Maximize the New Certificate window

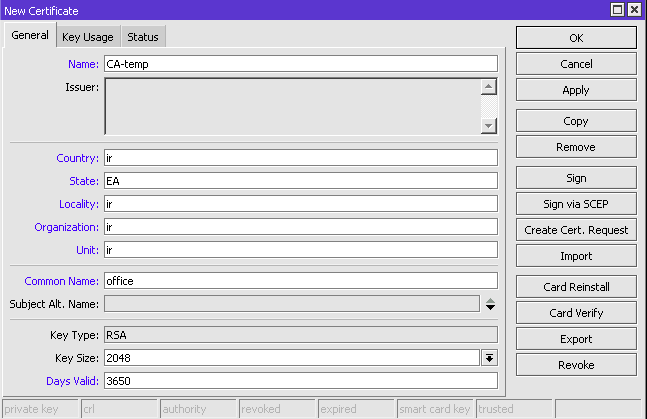tap(618, 10)
